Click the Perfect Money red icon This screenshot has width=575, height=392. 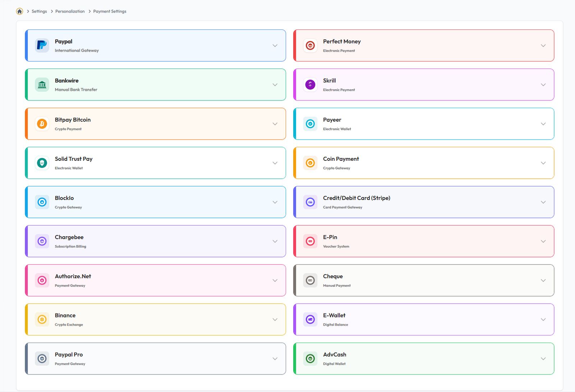(310, 46)
